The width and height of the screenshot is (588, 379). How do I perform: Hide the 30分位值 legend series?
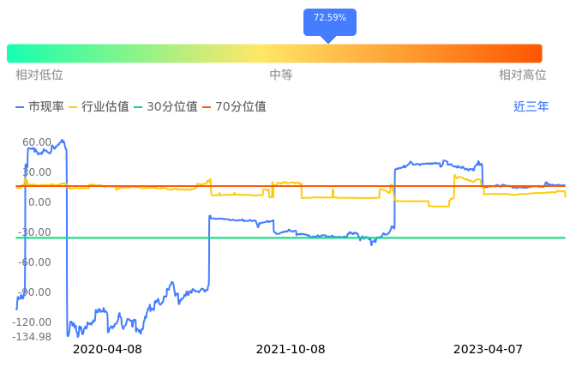pyautogui.click(x=167, y=107)
